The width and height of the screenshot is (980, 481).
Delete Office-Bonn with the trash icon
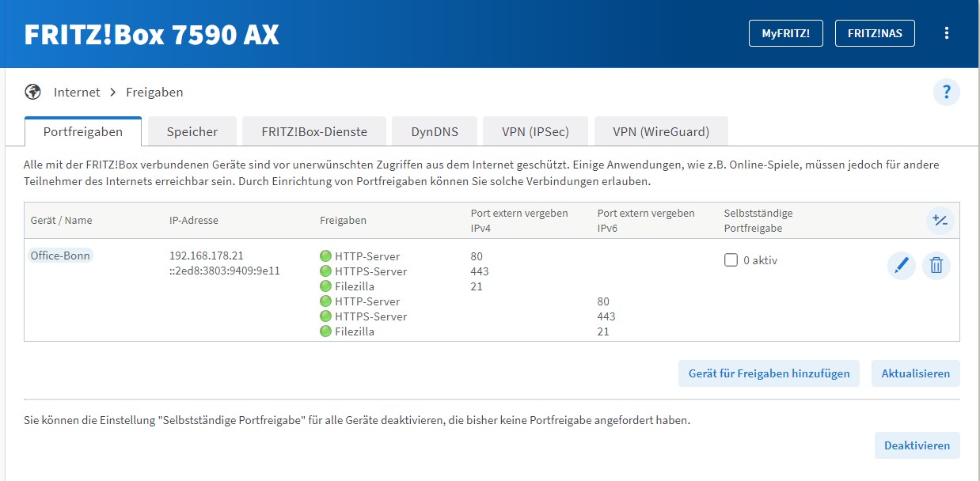click(x=936, y=266)
